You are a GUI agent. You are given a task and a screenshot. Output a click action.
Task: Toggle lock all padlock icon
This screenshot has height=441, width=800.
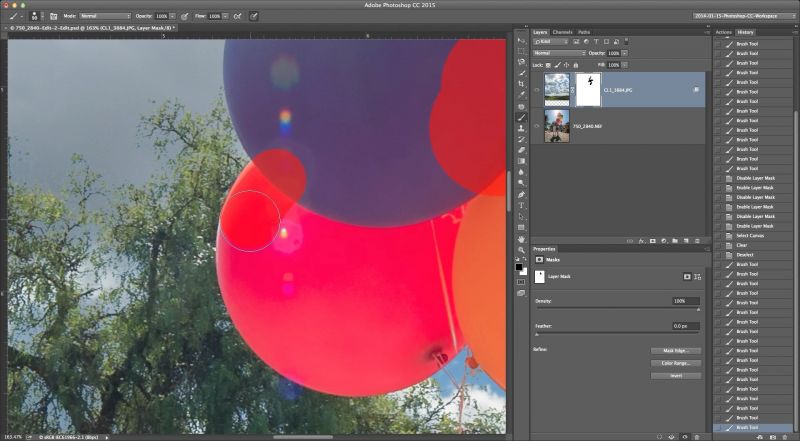[x=576, y=65]
